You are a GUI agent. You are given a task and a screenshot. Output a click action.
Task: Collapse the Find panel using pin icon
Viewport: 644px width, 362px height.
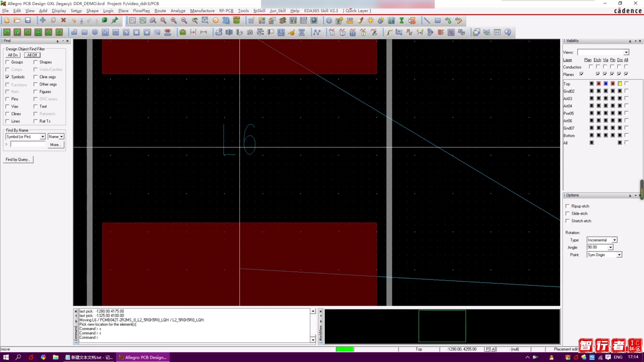pos(58,41)
